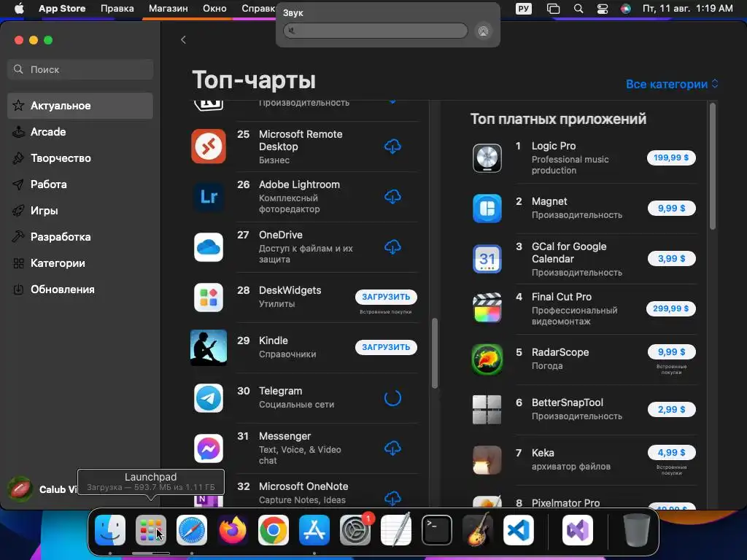Buy GCal for 3,99 $
The height and width of the screenshot is (560, 747).
pos(671,259)
